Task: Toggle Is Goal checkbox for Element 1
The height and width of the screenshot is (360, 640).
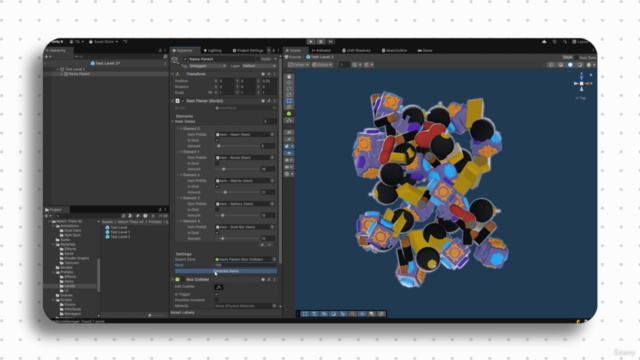Action: tap(217, 163)
